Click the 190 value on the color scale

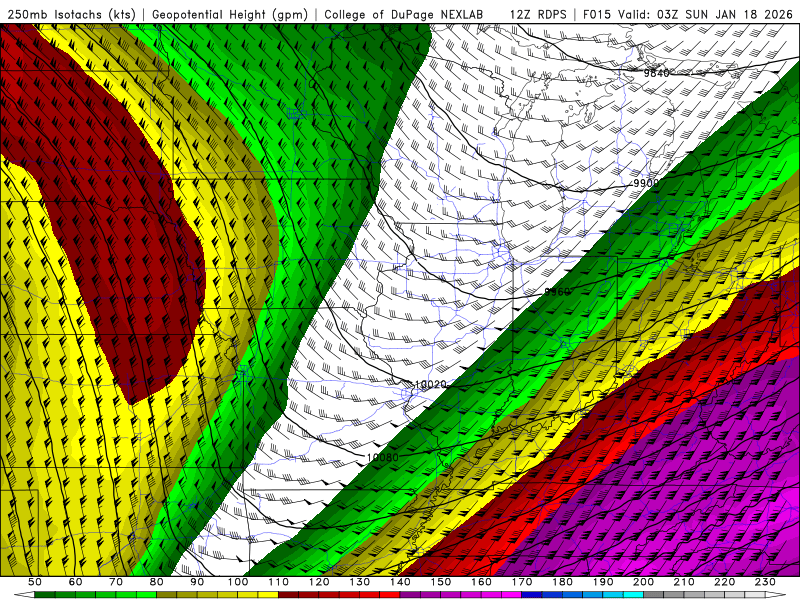click(604, 582)
